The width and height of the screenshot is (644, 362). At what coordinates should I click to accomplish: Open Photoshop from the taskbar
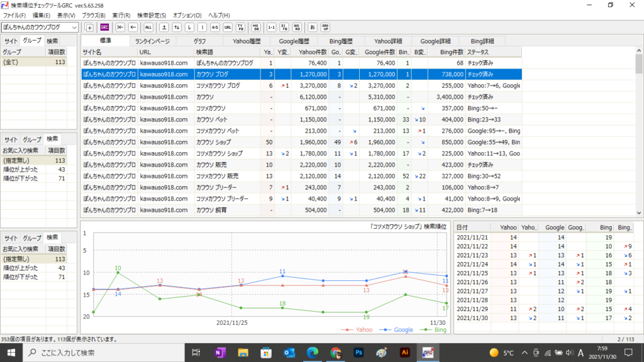point(358,353)
